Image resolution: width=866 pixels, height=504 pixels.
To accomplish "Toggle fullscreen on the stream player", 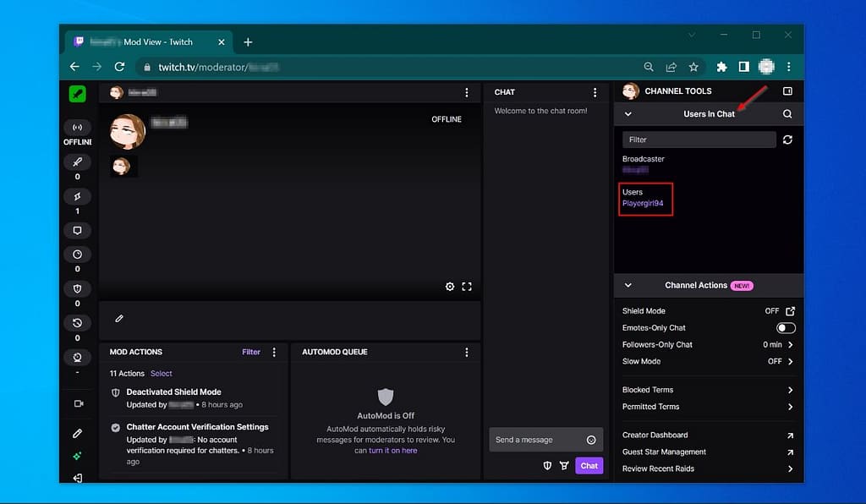I will (467, 287).
